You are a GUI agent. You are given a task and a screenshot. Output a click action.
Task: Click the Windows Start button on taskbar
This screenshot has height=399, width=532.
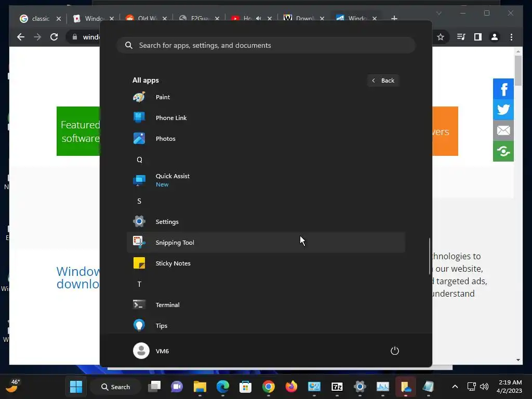(x=76, y=387)
